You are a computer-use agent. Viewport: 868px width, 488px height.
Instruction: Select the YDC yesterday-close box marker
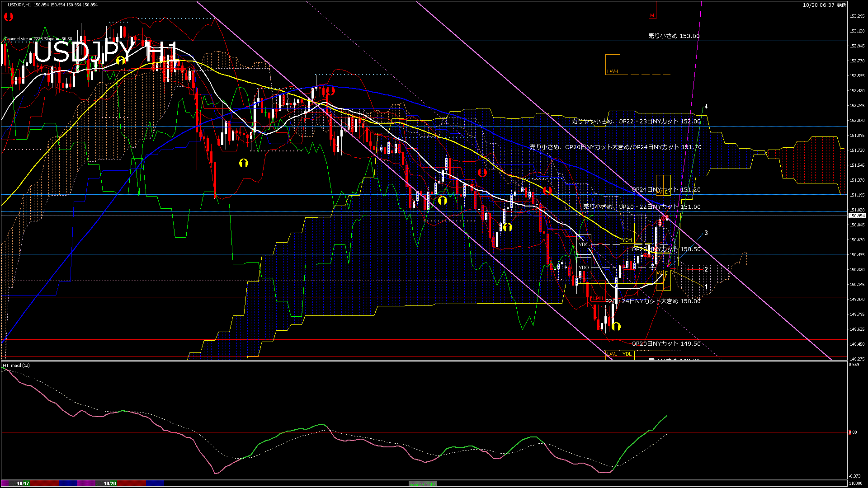point(584,244)
